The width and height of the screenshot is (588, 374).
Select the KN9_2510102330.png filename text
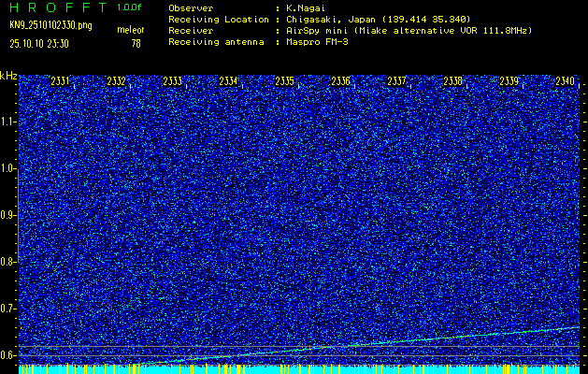[x=50, y=25]
